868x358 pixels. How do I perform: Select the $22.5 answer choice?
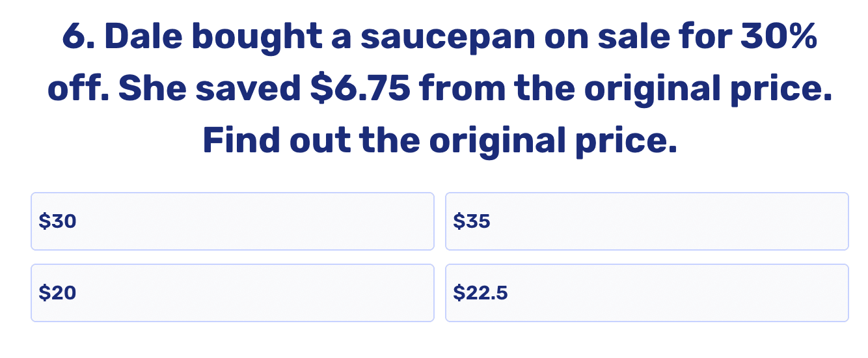click(647, 293)
